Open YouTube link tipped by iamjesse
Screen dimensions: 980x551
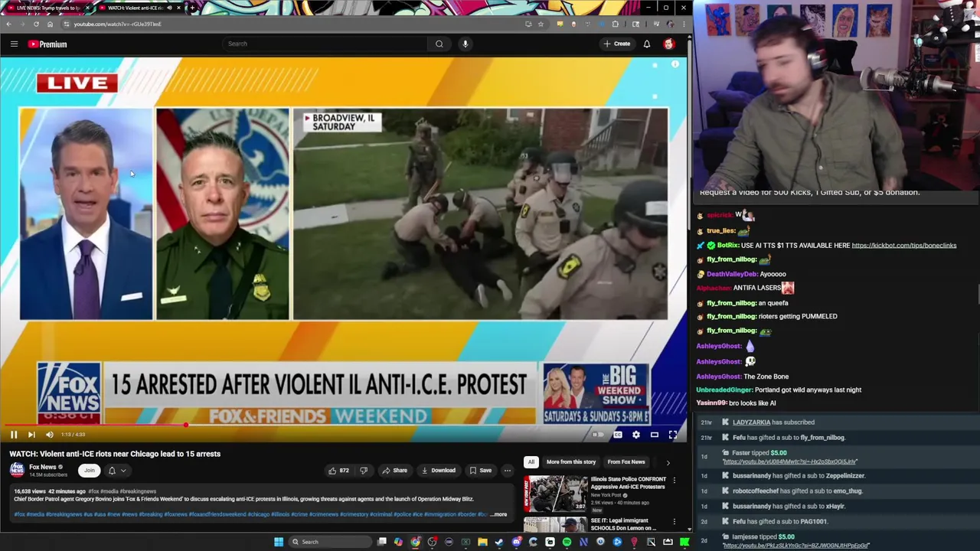coord(795,546)
